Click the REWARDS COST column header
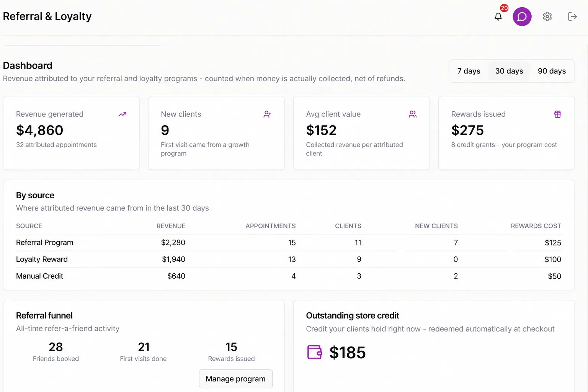 536,226
